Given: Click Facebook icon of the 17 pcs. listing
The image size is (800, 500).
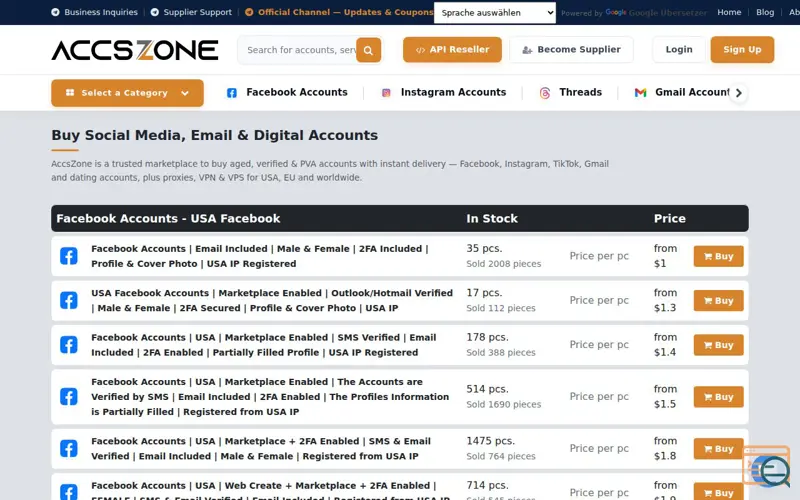Looking at the screenshot, I should (69, 301).
